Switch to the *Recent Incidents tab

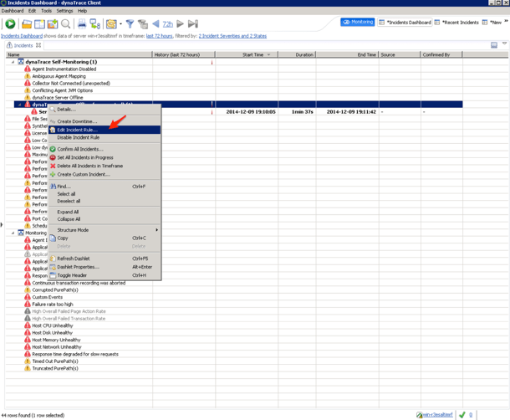(459, 23)
